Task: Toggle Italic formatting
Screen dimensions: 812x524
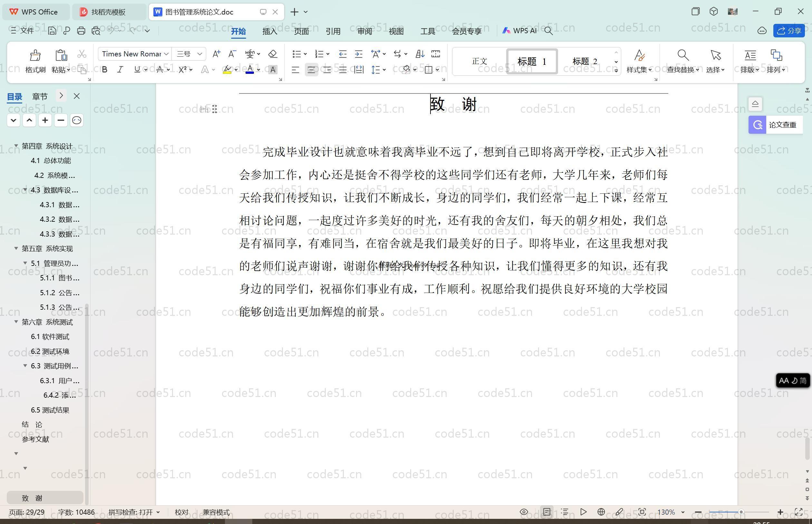Action: [x=120, y=70]
